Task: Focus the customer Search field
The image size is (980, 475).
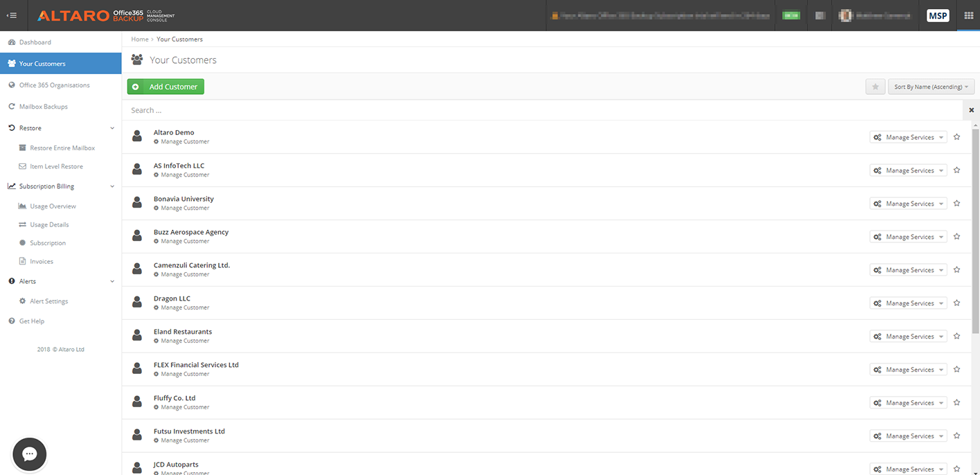Action: point(542,110)
